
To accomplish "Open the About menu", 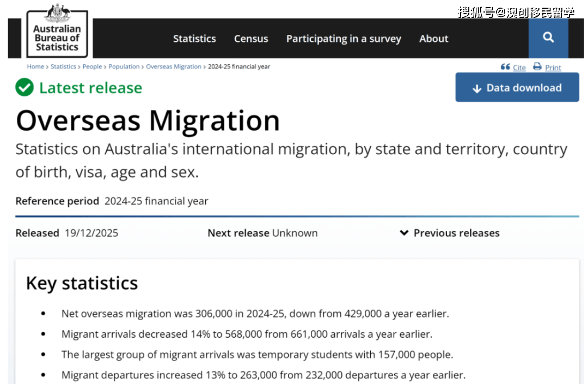I will 434,39.
